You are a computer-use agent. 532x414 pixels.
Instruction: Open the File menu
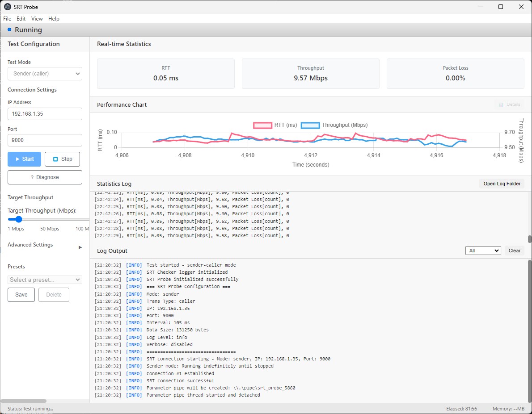point(7,19)
